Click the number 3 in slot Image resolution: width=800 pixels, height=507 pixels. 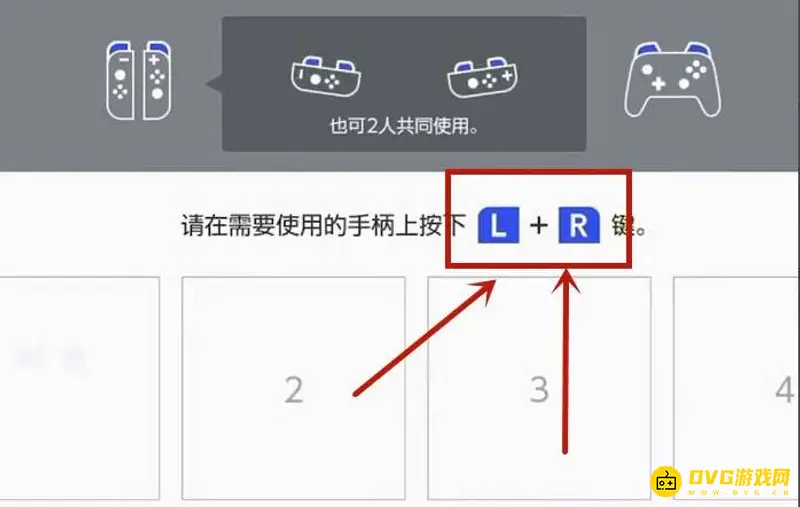click(539, 390)
